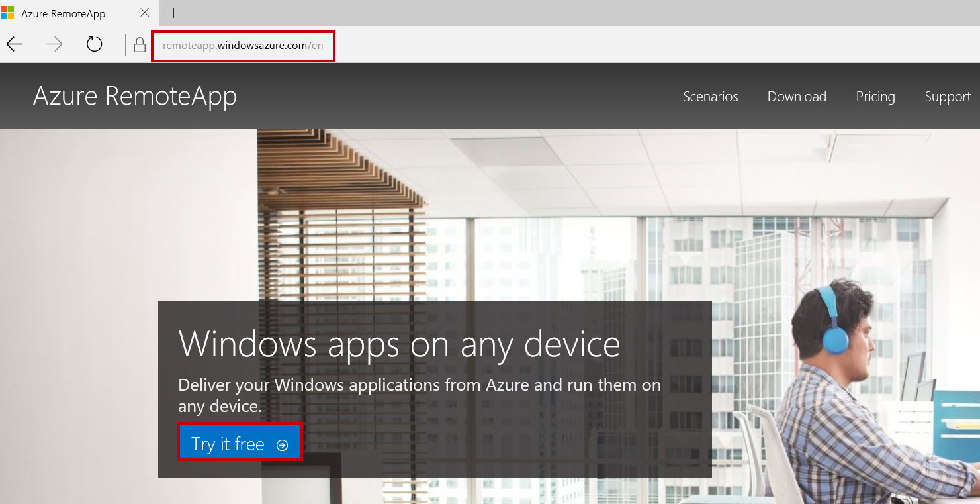Open the Scenarios menu item
Screen dimensions: 980x504
[711, 97]
